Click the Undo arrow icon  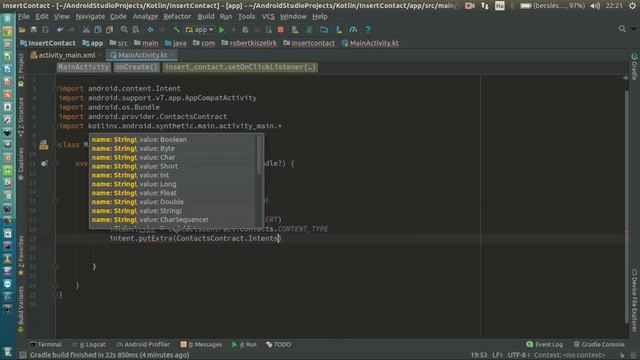pos(60,30)
